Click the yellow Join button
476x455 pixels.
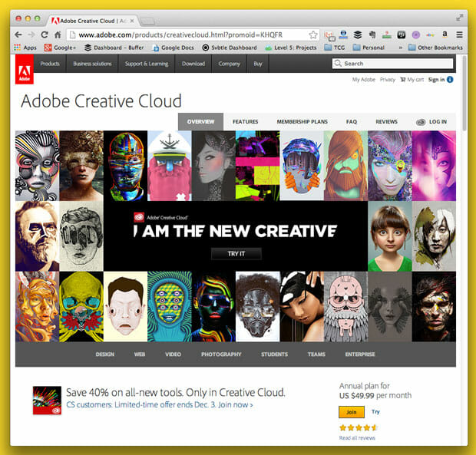click(x=351, y=412)
